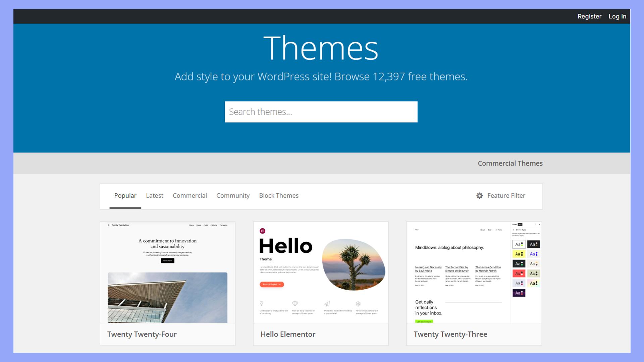The width and height of the screenshot is (644, 362).
Task: Click the Community tab
Action: 233,195
